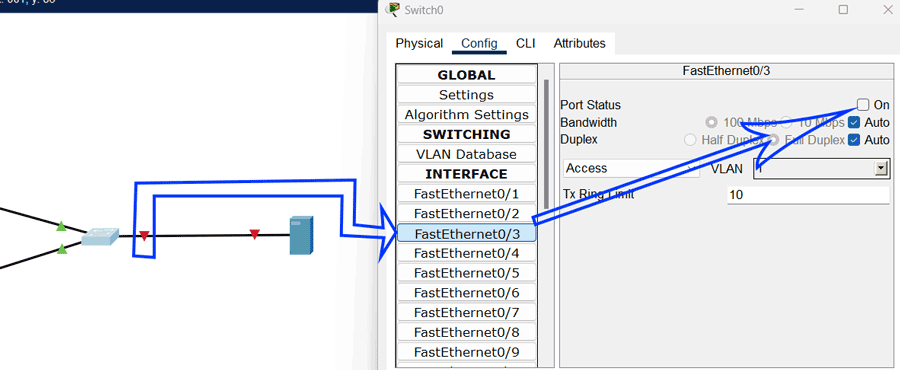Open the VLAN number dropdown
900x370 pixels.
click(821, 168)
